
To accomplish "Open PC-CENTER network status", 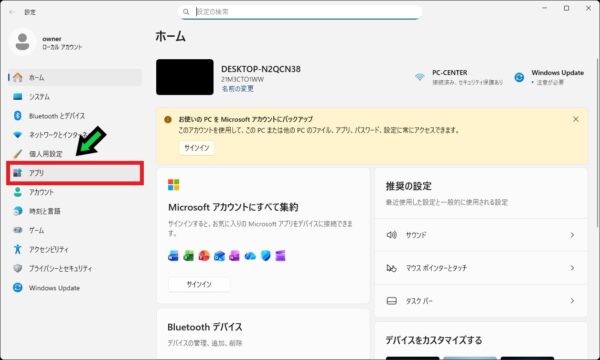I will pyautogui.click(x=459, y=77).
